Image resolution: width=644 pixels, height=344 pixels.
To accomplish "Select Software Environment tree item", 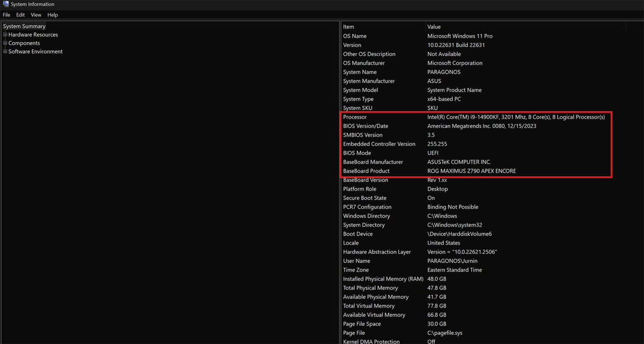I will tap(35, 52).
